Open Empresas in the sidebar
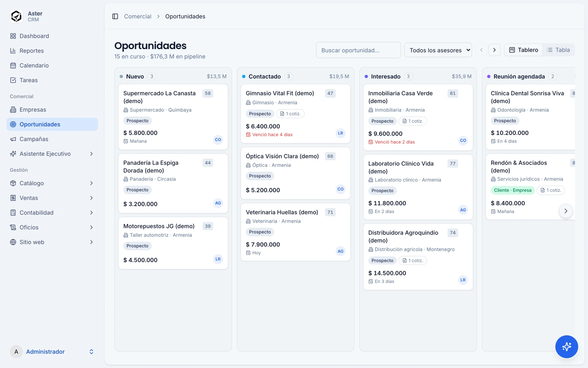This screenshot has height=368, width=588. 52,109
